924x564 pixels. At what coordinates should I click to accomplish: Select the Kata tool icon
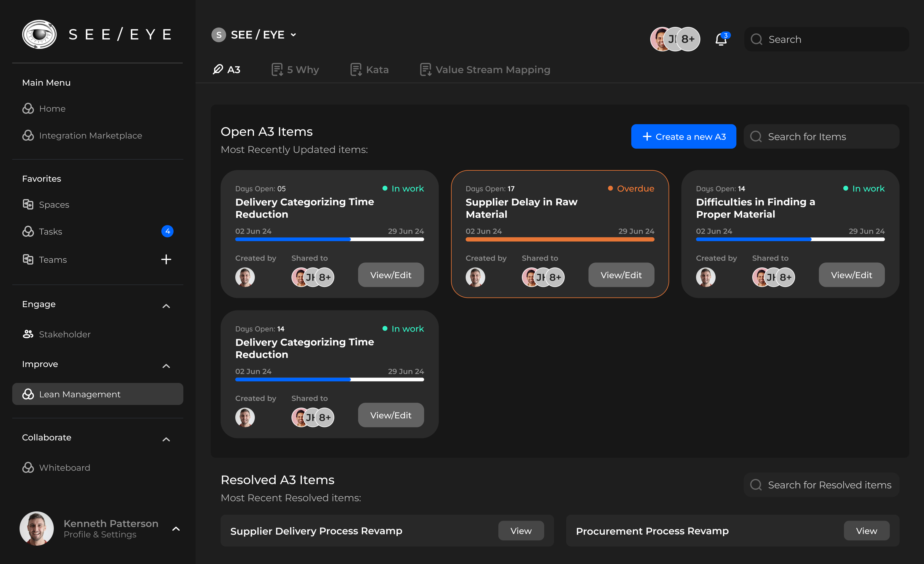(x=355, y=69)
